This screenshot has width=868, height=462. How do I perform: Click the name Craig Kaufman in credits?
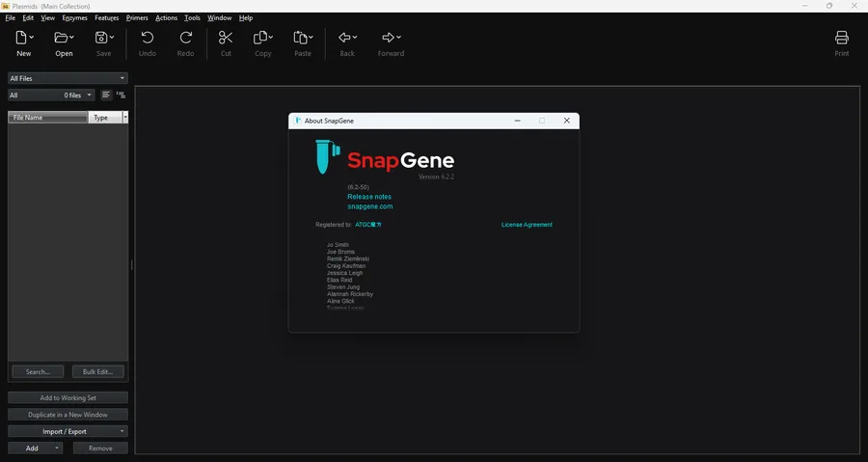(x=346, y=266)
